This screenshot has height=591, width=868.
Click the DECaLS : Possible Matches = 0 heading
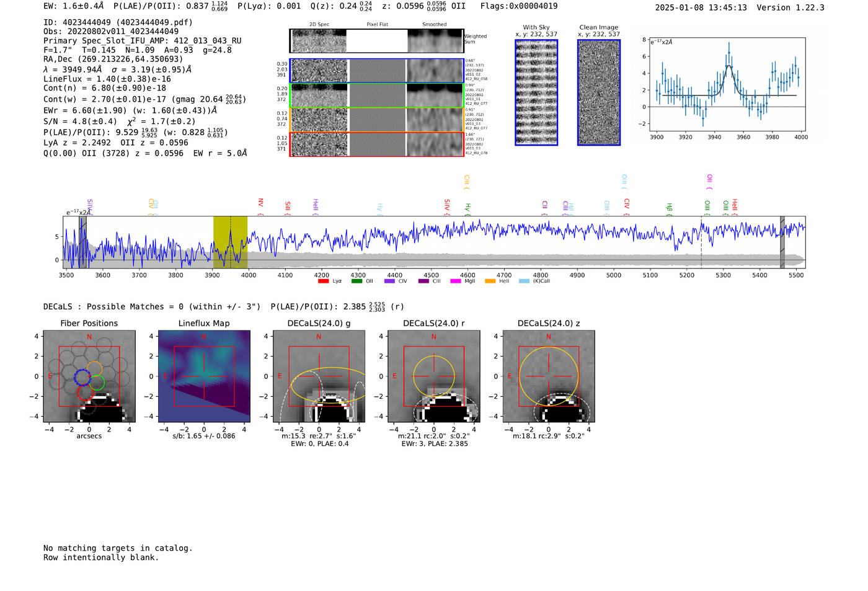pos(152,306)
